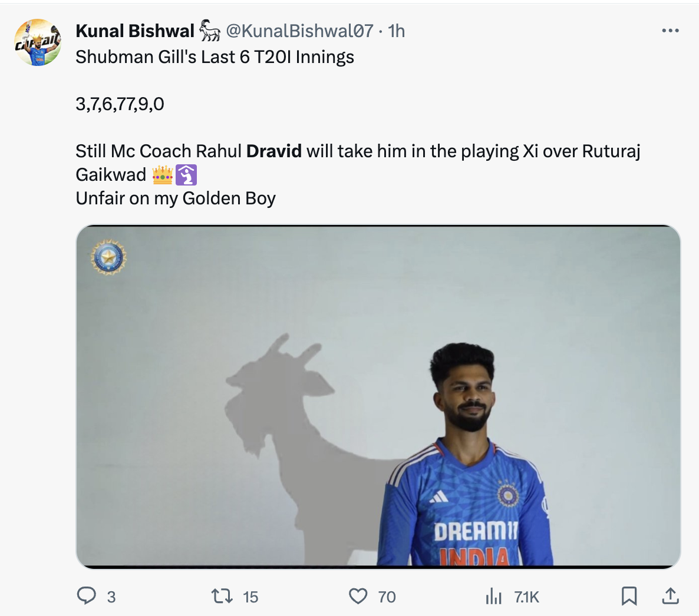699x616 pixels.
Task: Open the Kunal Bishwal display name link
Action: point(135,31)
